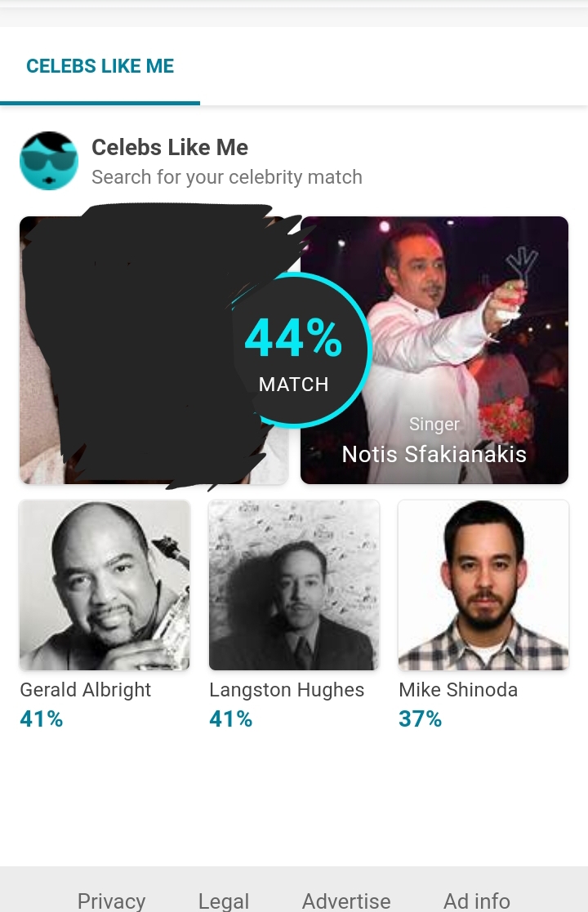Open the Celebs Like Me tab
This screenshot has height=912, width=588.
pos(100,65)
